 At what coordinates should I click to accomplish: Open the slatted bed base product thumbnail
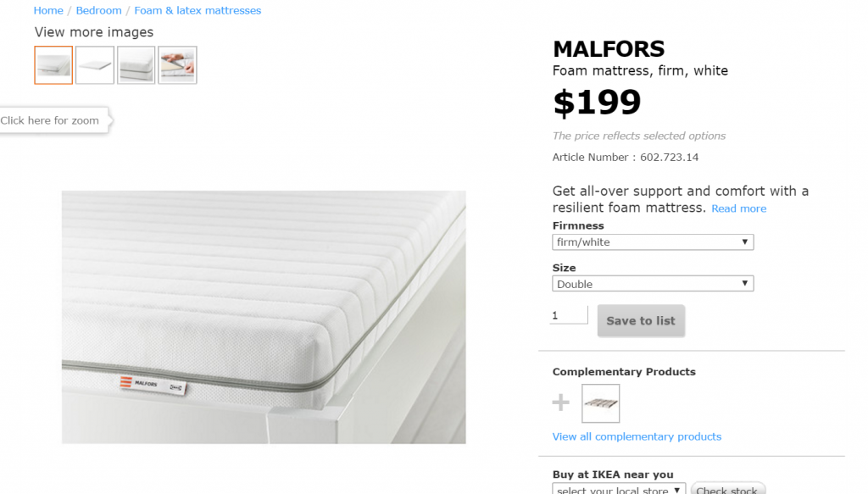(601, 403)
